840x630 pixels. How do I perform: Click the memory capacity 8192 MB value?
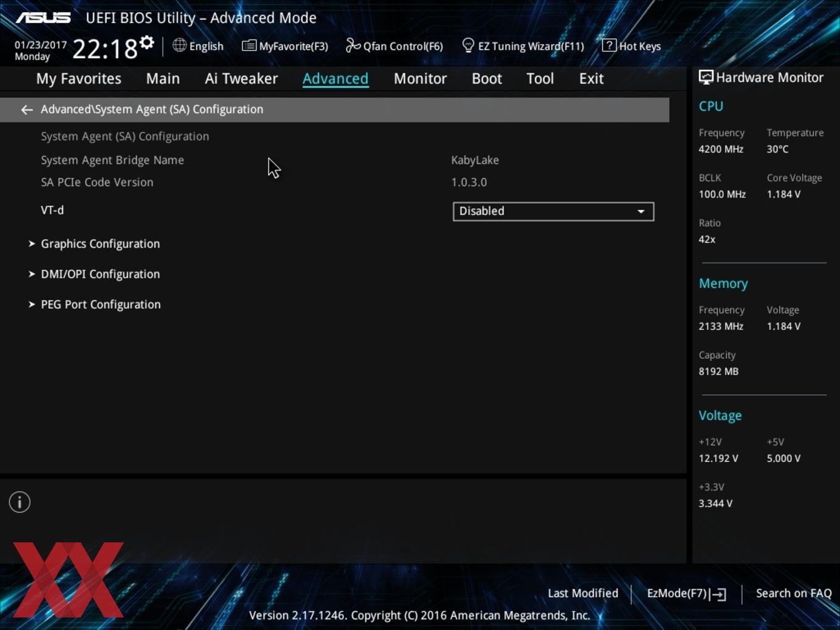coord(718,372)
